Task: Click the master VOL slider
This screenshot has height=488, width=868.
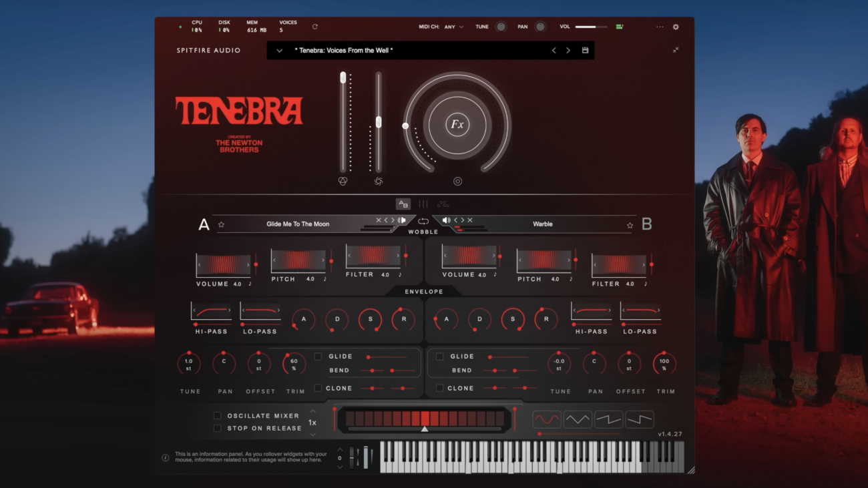Action: (x=591, y=27)
